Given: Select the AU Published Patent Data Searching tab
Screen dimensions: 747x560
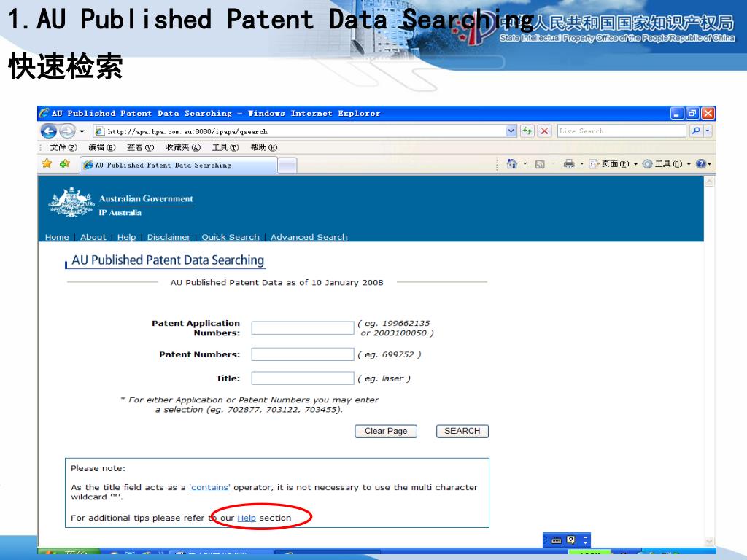Looking at the screenshot, I should [178, 166].
